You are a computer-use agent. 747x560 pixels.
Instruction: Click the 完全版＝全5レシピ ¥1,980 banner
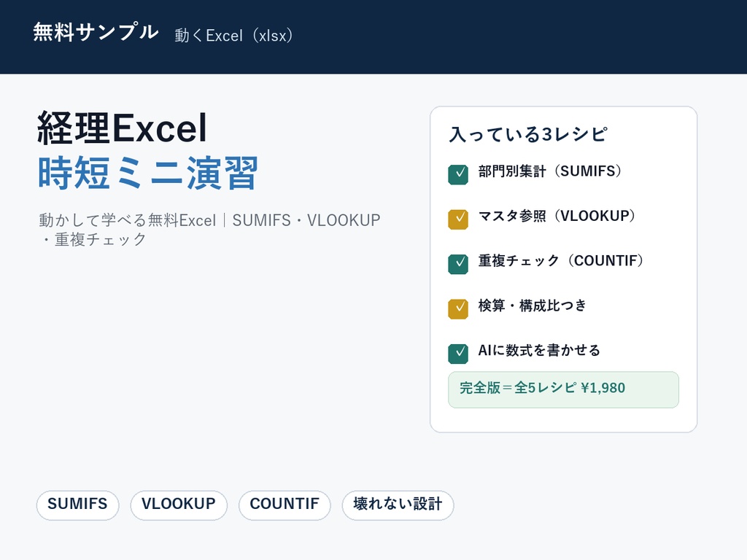click(x=563, y=389)
